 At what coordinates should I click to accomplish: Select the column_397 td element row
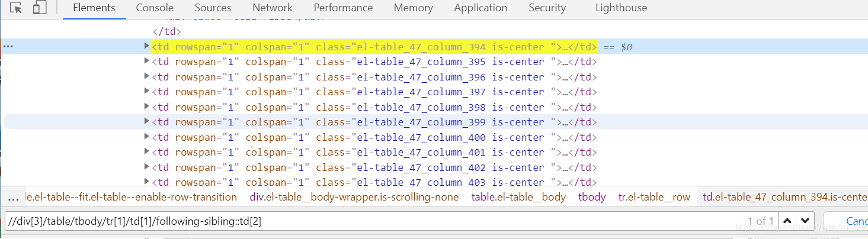click(373, 92)
